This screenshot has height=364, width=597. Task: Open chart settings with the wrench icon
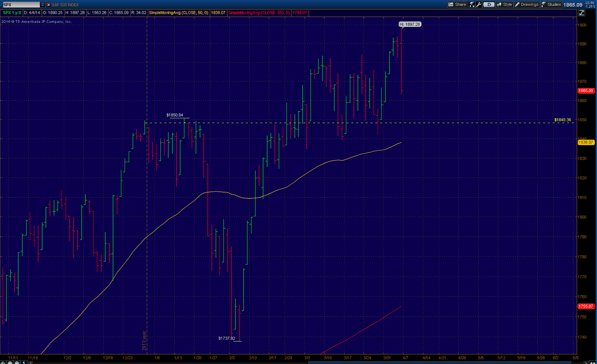coord(479,4)
